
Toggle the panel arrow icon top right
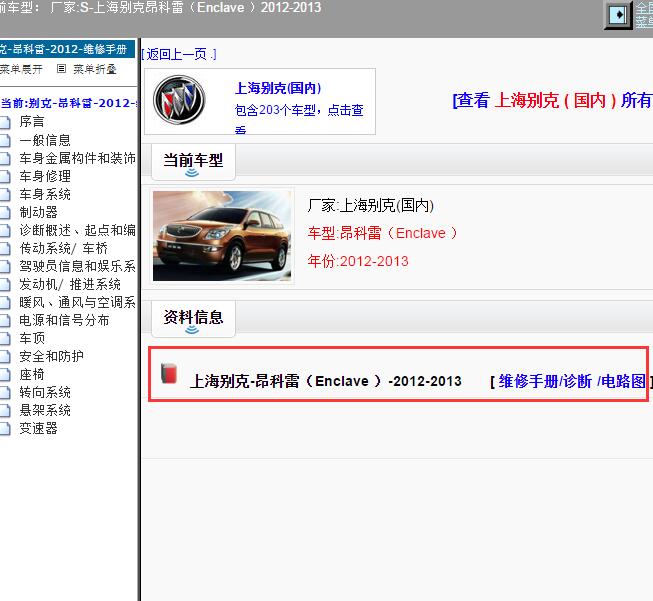click(x=618, y=15)
